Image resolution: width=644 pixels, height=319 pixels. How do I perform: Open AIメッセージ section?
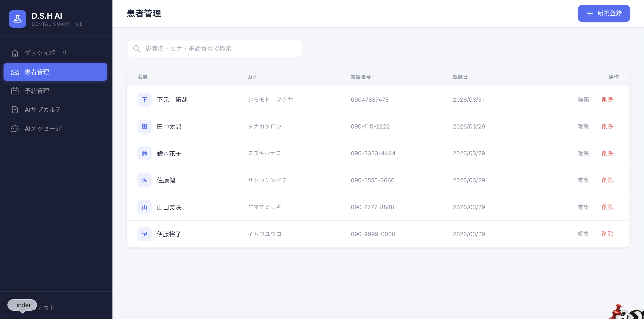(55, 129)
